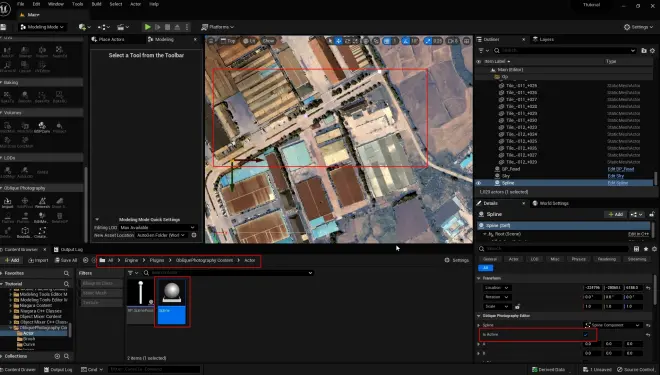Select the Sky actor in Outliner

pos(506,176)
